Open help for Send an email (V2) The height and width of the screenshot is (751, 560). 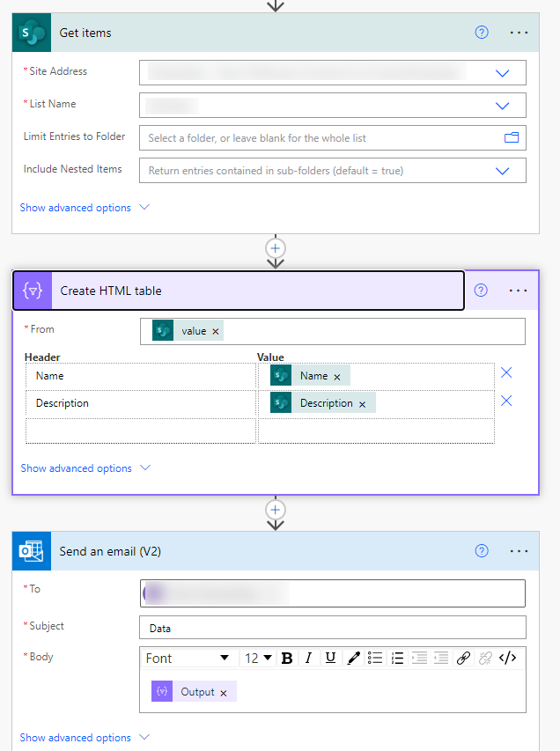pyautogui.click(x=482, y=551)
